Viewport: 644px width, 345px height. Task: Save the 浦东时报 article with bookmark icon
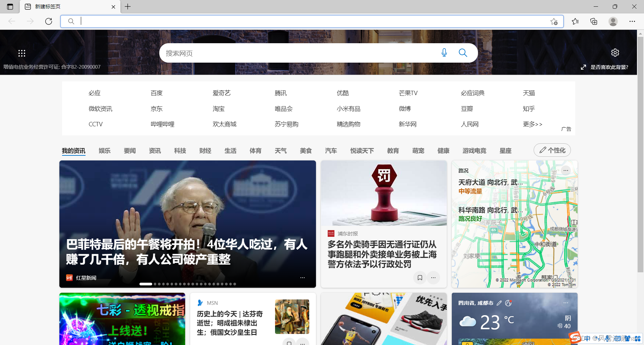click(420, 277)
